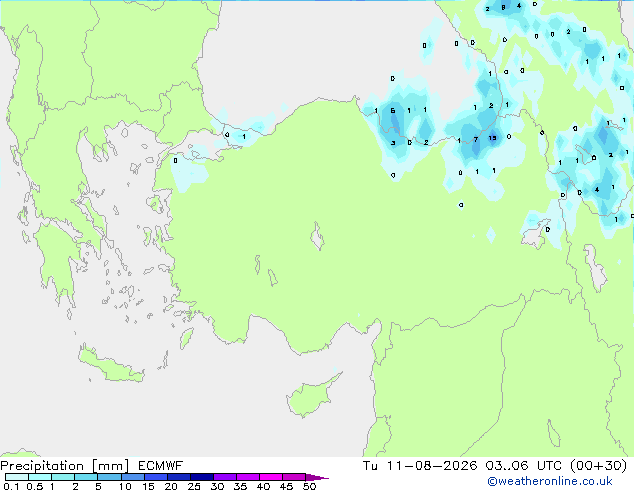634x490 pixels.
Task: Select the 35–40 mm legend color swatch
Action: click(x=248, y=477)
